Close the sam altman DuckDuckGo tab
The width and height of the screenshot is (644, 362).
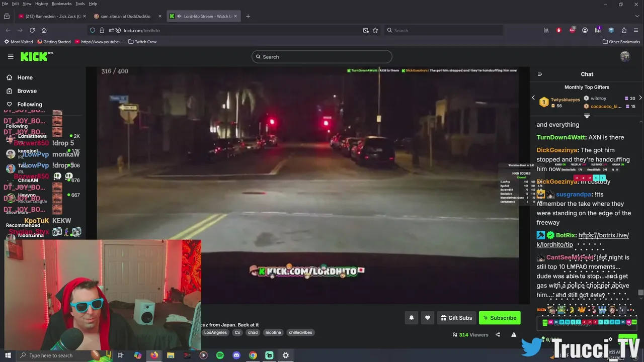[x=160, y=16]
